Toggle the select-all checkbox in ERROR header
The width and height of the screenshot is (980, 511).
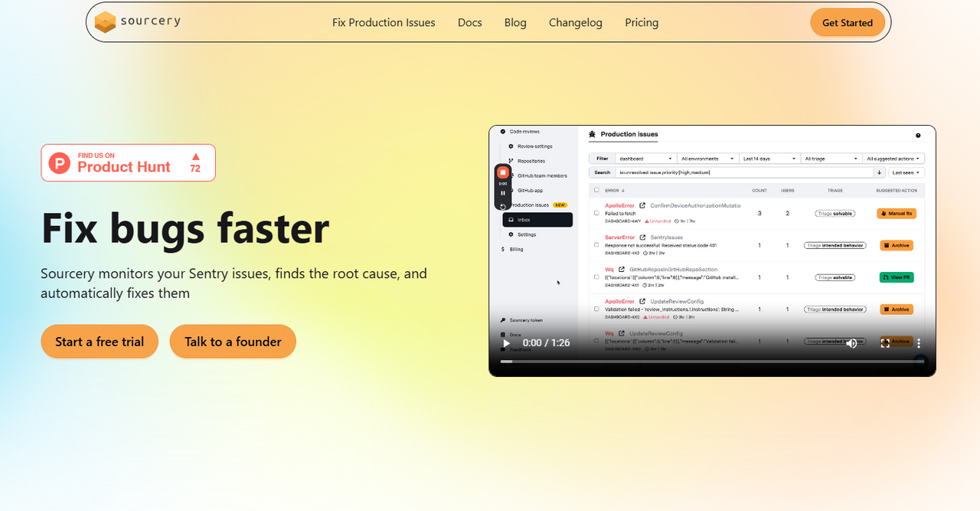tap(596, 190)
